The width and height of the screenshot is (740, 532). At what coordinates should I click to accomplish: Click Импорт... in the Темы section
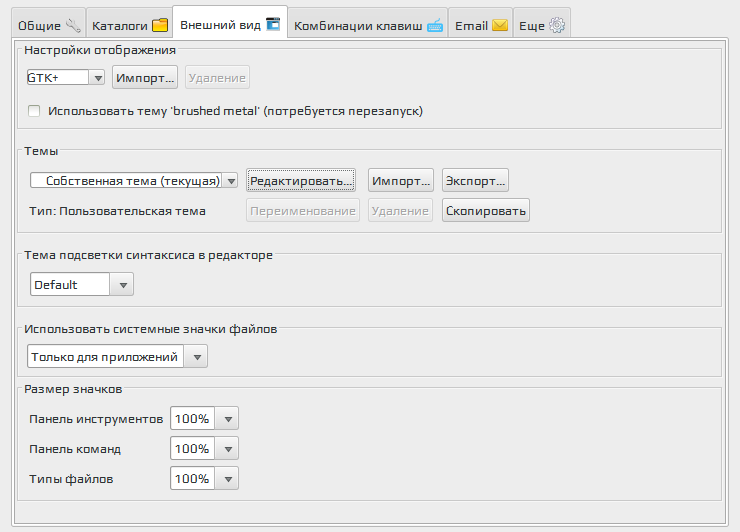(x=401, y=180)
